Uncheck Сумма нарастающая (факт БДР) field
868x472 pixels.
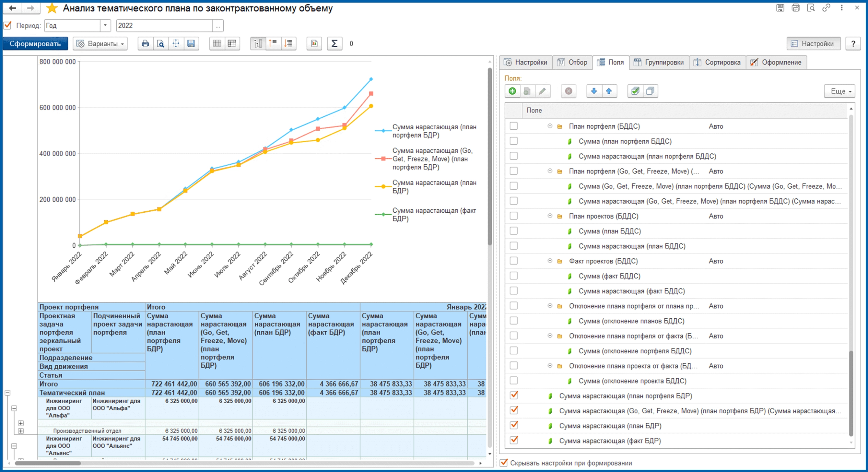513,440
